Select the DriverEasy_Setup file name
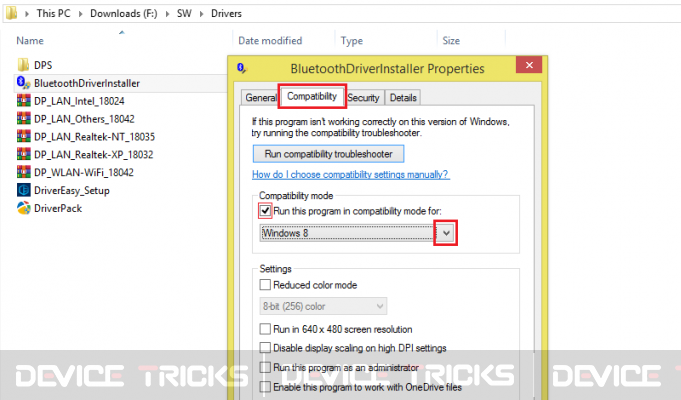The image size is (681, 400). (x=72, y=190)
